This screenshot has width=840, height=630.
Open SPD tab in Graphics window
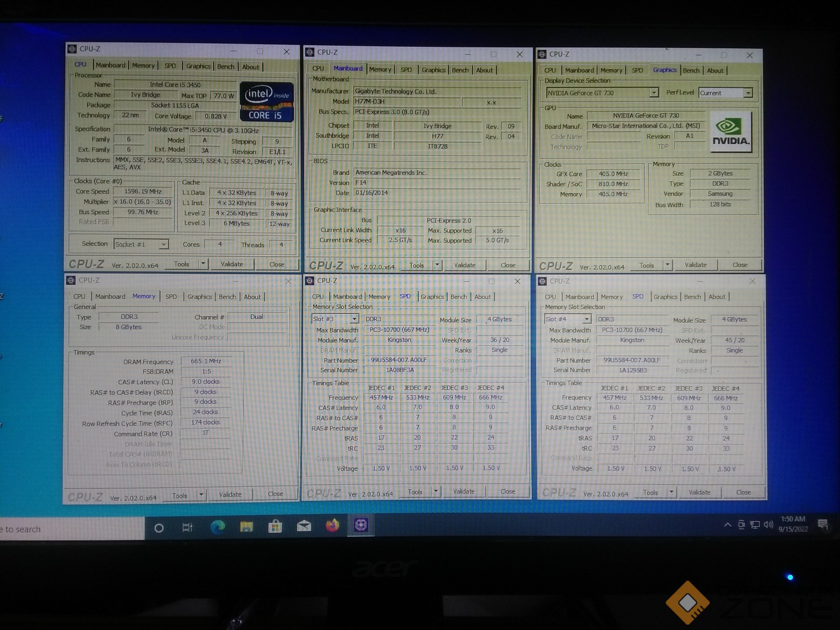coord(637,70)
